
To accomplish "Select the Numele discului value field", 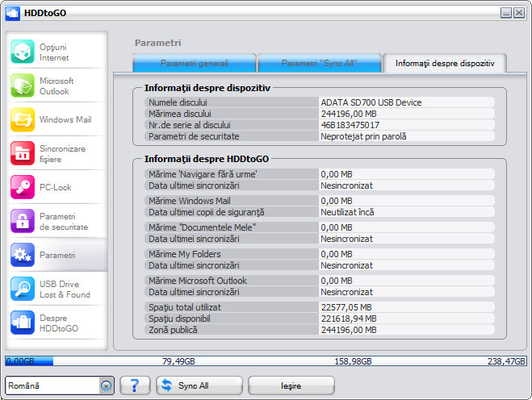I will (x=407, y=102).
